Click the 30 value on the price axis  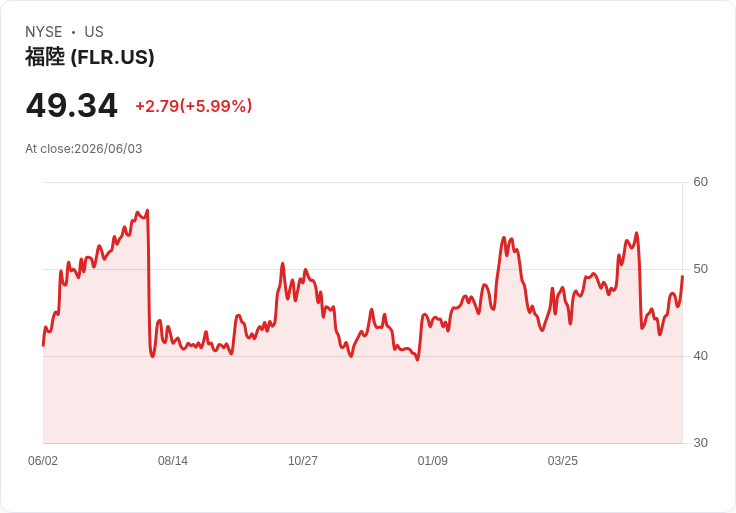tap(700, 443)
